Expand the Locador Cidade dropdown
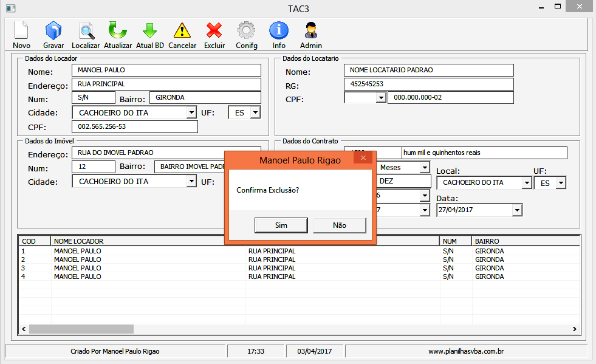The height and width of the screenshot is (364, 596). (x=191, y=112)
